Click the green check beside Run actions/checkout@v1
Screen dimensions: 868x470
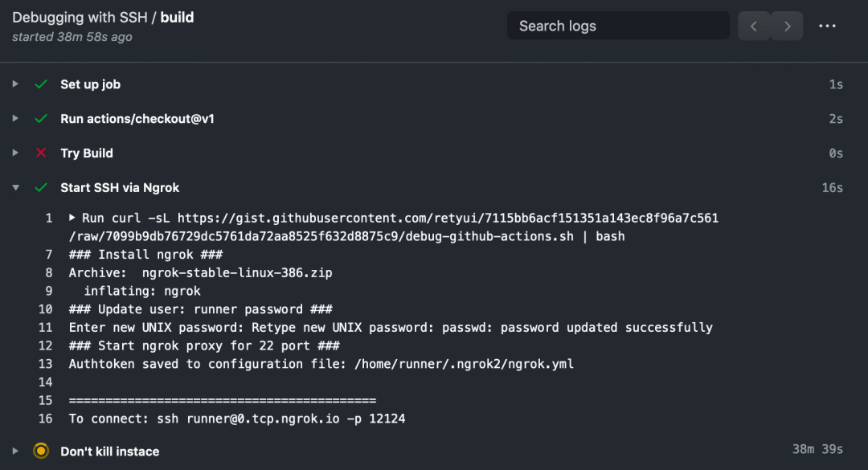pyautogui.click(x=41, y=119)
